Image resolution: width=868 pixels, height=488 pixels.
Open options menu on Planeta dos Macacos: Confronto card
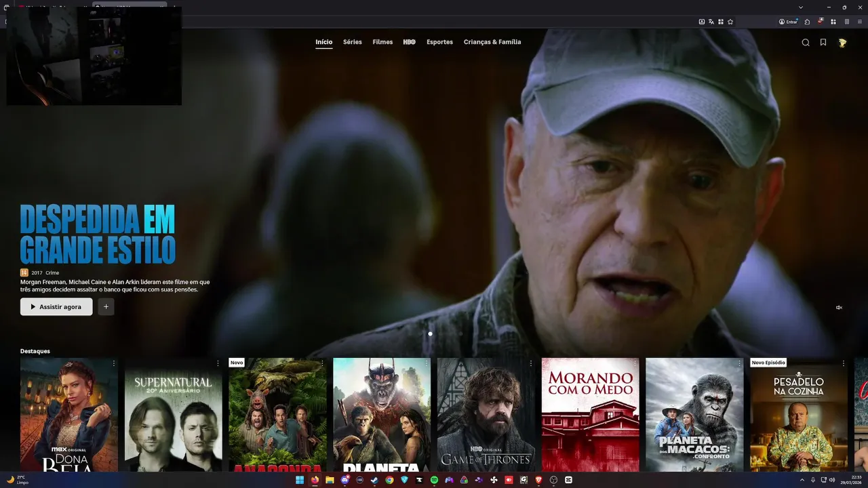coord(738,364)
